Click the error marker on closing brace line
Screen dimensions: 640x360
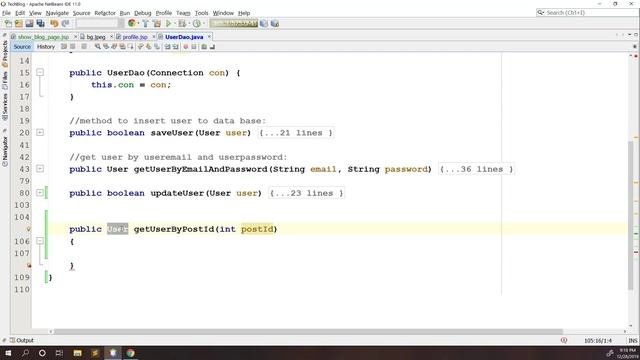tap(29, 265)
